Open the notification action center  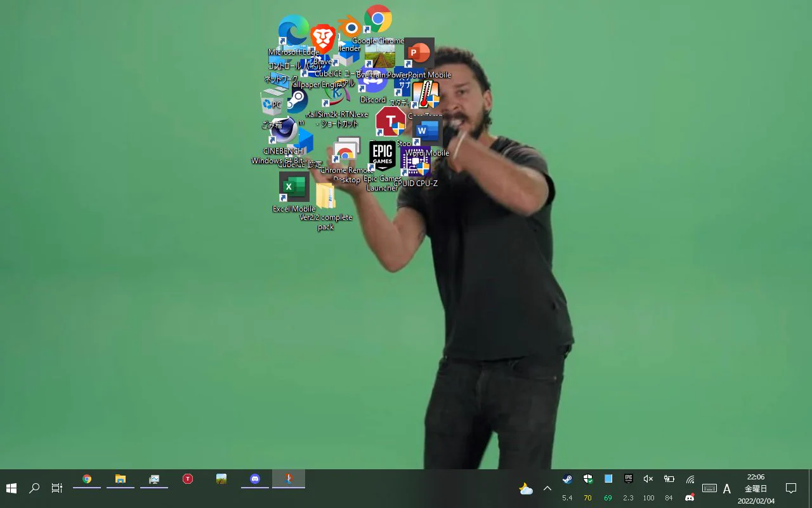pyautogui.click(x=791, y=488)
